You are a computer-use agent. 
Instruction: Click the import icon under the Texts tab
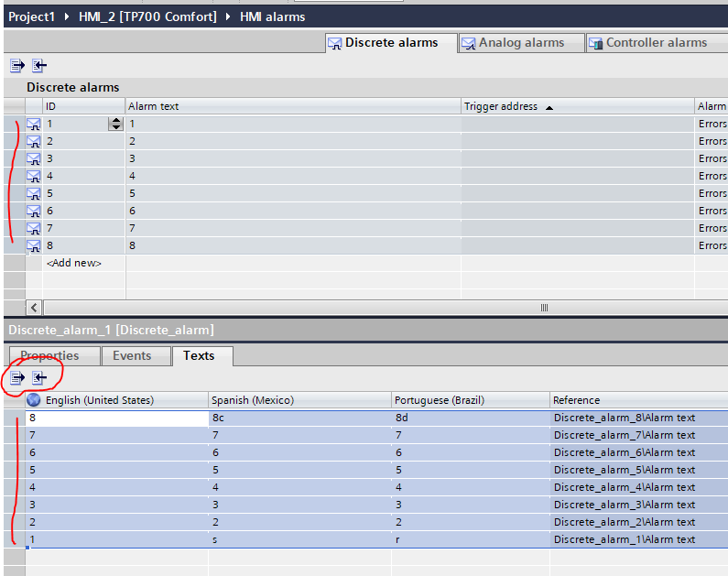tap(39, 378)
